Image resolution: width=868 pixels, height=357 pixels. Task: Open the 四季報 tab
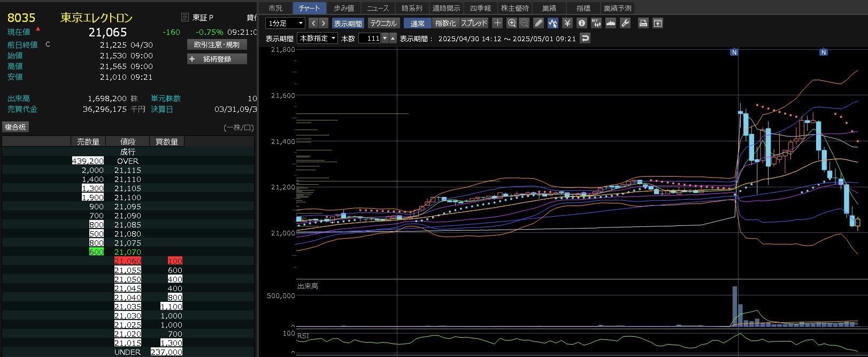[480, 8]
